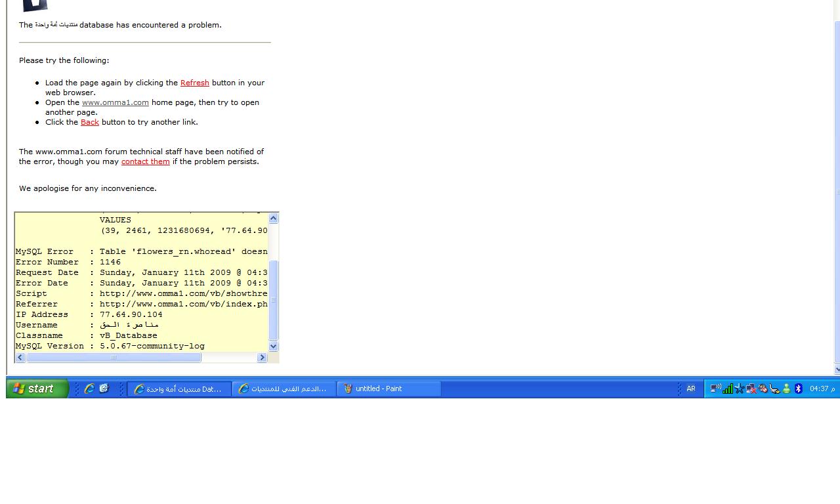Image resolution: width=840 pixels, height=504 pixels.
Task: Open the green signal strength bars tray icon
Action: pyautogui.click(x=728, y=388)
